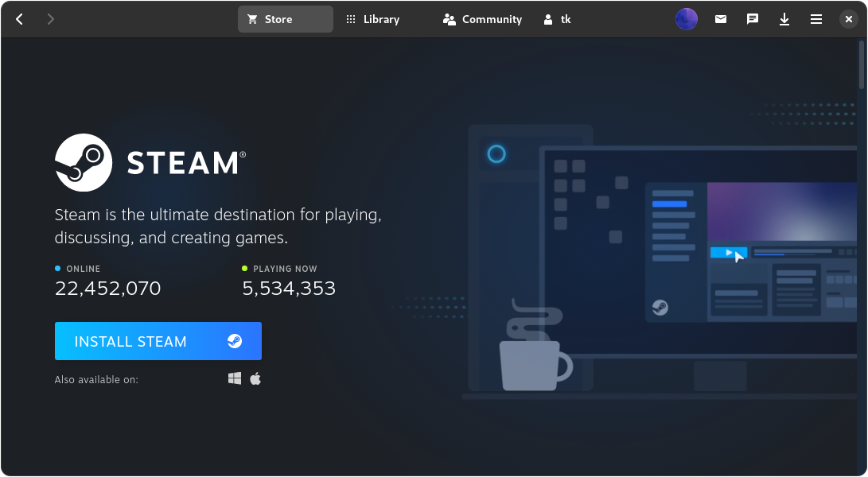Click the round Steam logo
Image resolution: width=868 pixels, height=477 pixels.
(x=84, y=163)
